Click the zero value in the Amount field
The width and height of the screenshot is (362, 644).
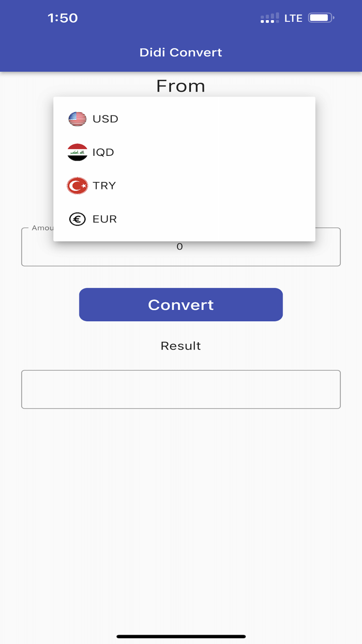(x=180, y=247)
